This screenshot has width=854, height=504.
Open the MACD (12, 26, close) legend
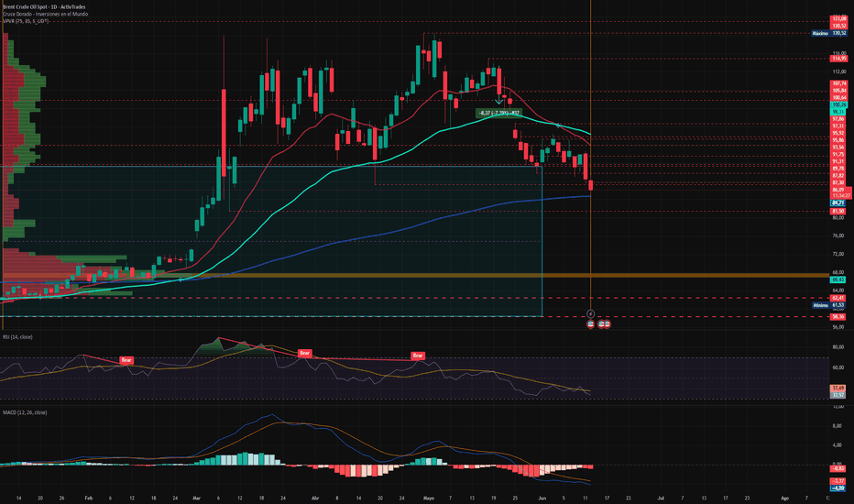tap(25, 412)
